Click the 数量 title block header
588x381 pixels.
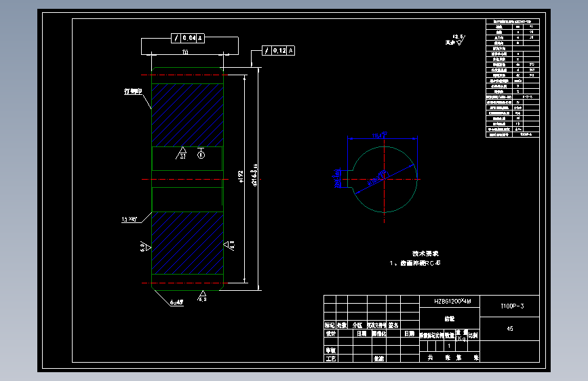450,336
